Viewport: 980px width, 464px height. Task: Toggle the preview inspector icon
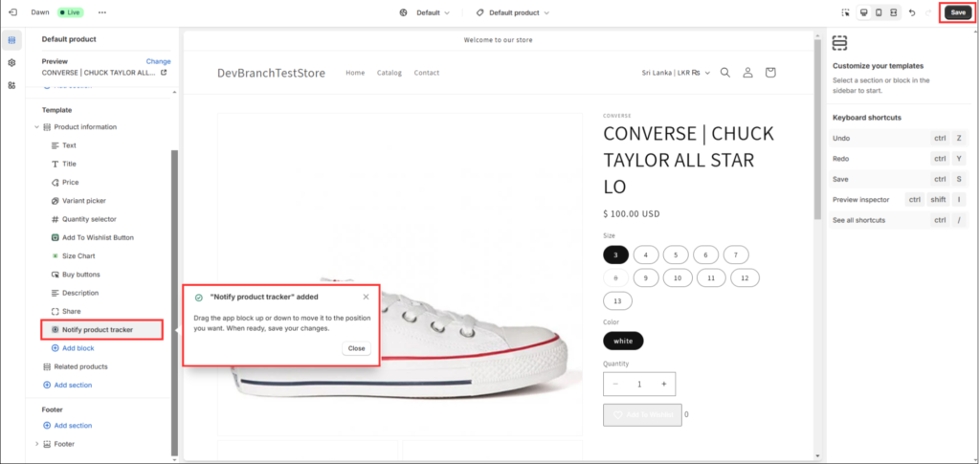(x=846, y=12)
